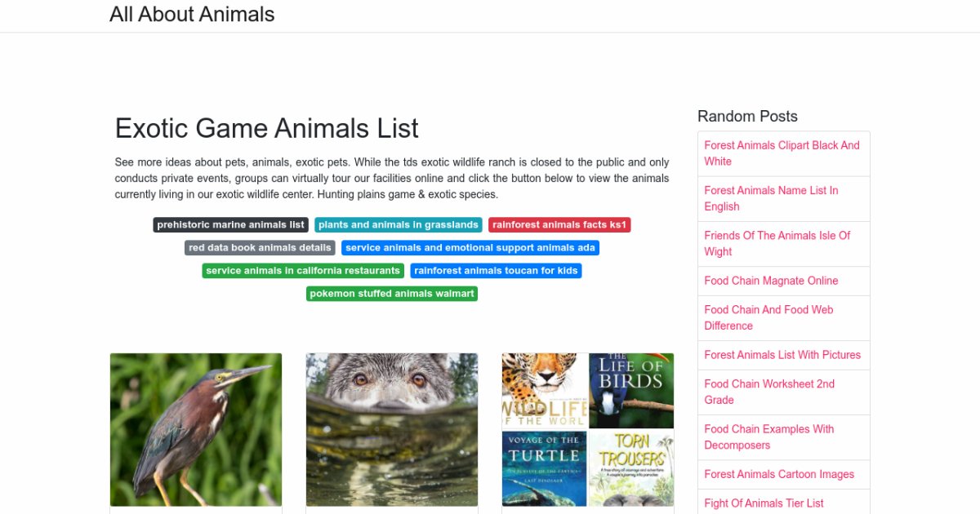This screenshot has width=980, height=514.
Task: Select rainforest animals toucan for kids tag
Action: [496, 271]
